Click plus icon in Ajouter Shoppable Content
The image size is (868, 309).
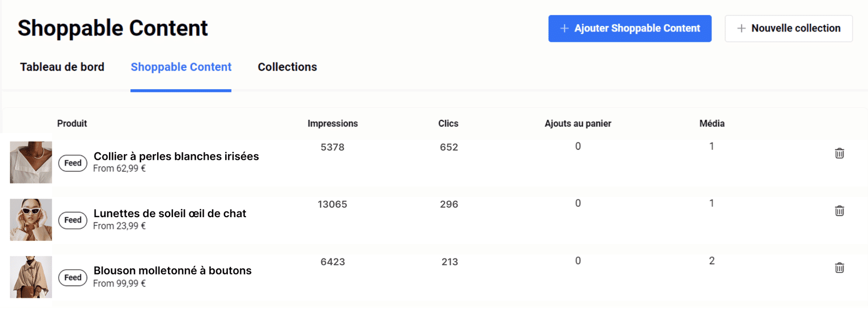[564, 28]
